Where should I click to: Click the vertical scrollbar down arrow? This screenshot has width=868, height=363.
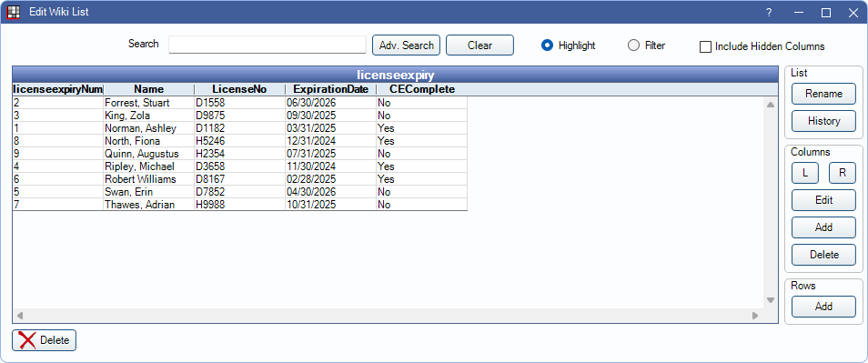[770, 300]
